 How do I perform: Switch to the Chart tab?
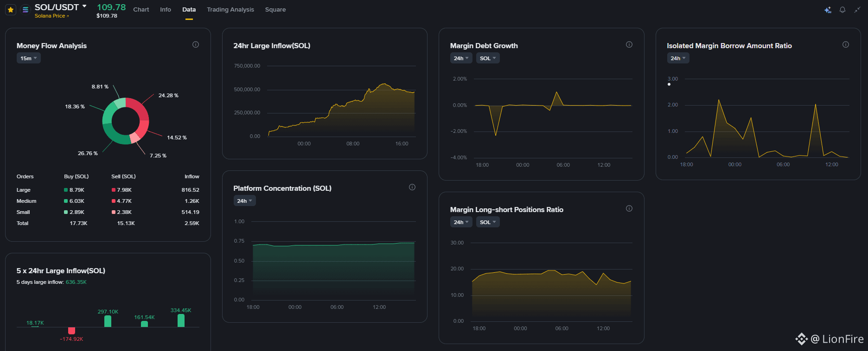tap(141, 9)
